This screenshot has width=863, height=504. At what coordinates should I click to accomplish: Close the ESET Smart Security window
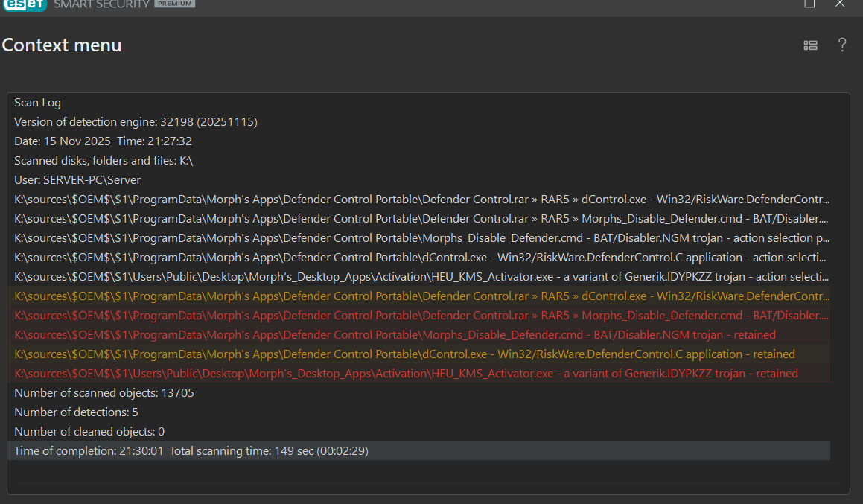(840, 4)
